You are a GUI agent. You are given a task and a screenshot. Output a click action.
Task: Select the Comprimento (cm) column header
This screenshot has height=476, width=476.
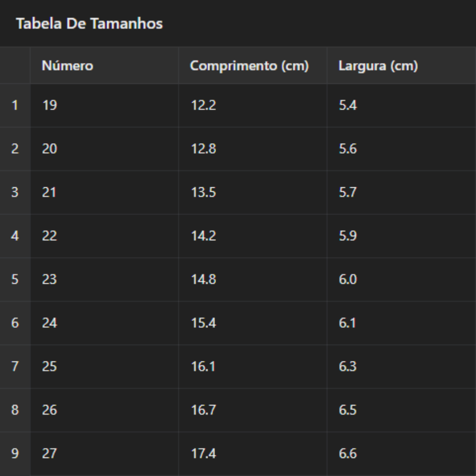click(x=249, y=66)
